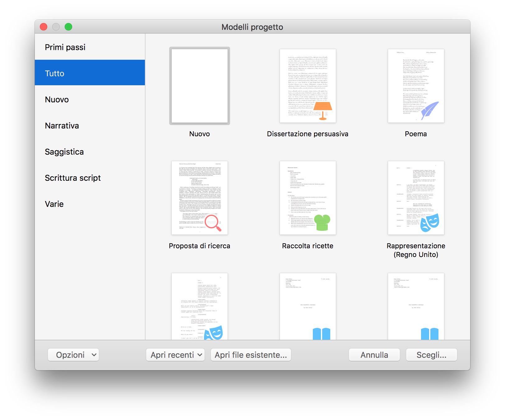Choose the Dissertazione persuasiva template with lamp icon
Screen dimensions: 505x420
click(308, 86)
